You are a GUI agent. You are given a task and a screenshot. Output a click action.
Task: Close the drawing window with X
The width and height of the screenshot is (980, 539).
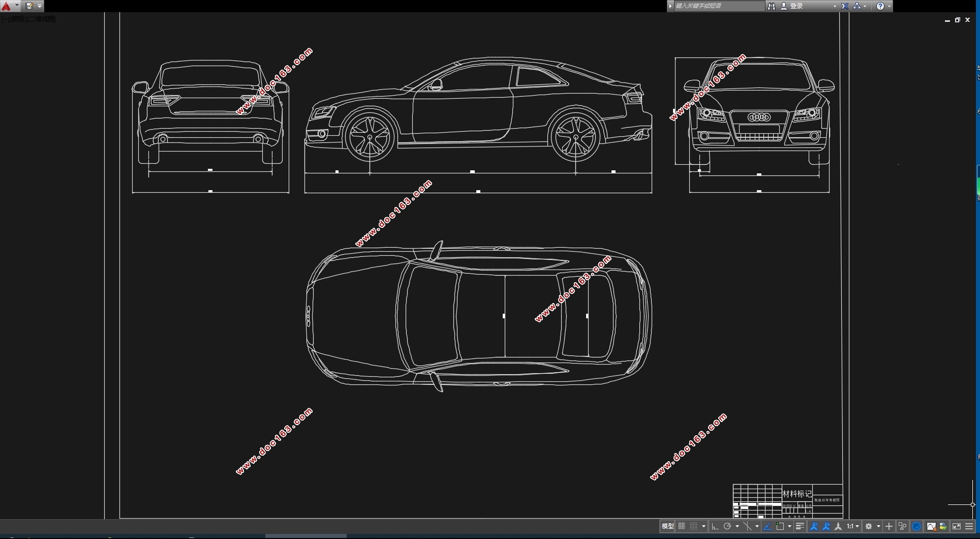click(x=967, y=20)
